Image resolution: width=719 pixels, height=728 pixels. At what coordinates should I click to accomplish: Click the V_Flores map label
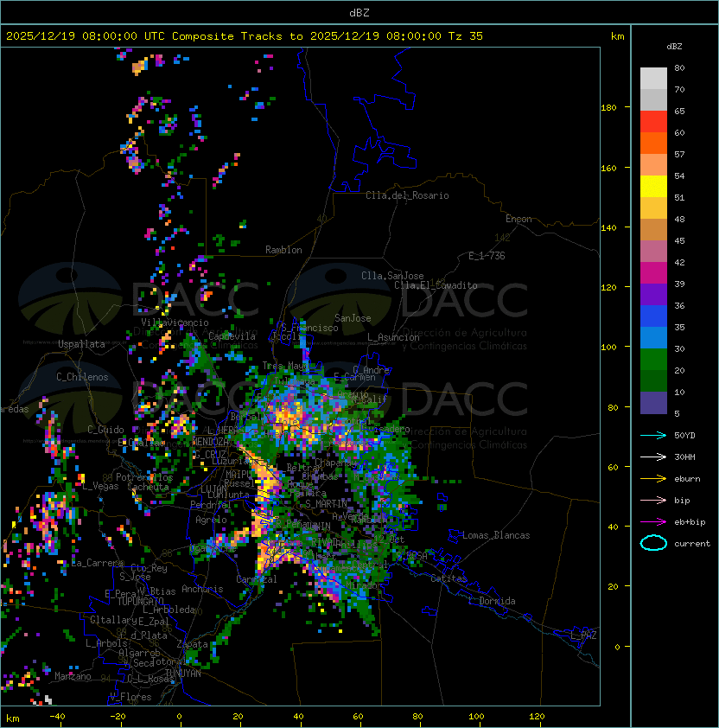tap(130, 697)
